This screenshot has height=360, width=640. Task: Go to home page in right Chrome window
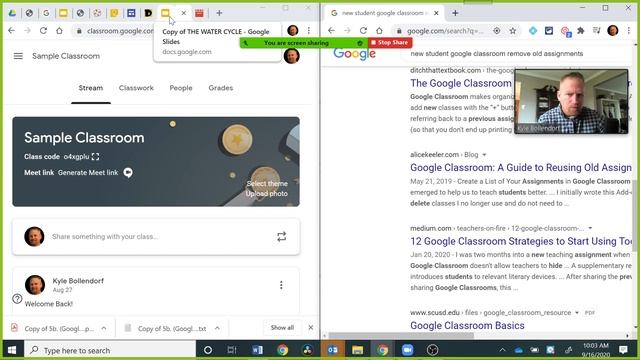coord(379,31)
